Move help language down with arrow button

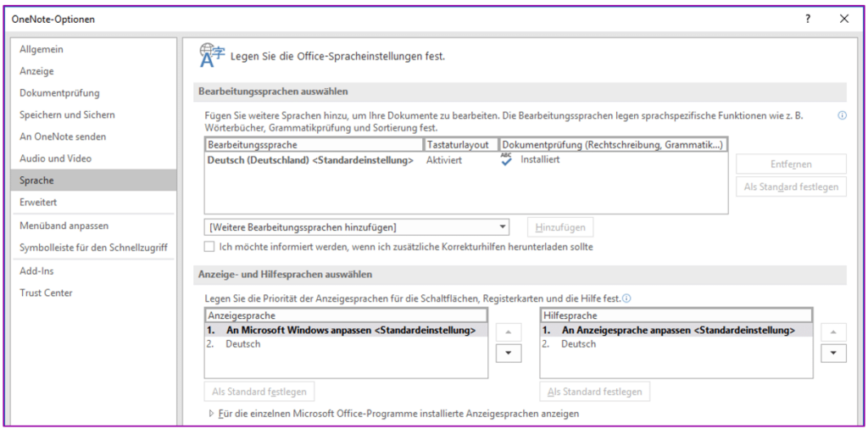(834, 354)
